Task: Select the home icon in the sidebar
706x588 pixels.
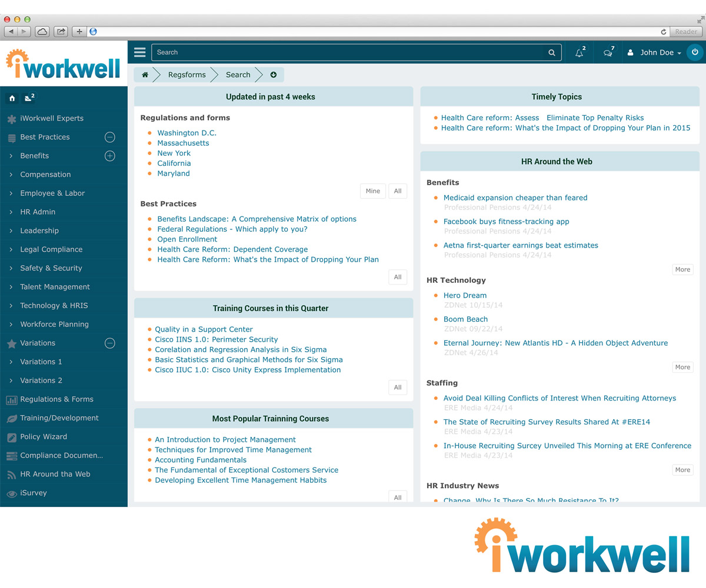Action: click(x=11, y=98)
